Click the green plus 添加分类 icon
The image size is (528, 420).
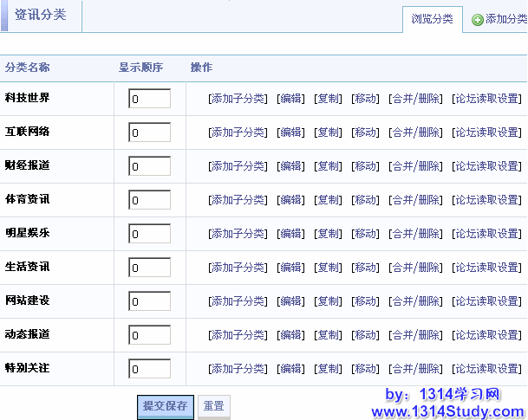point(478,20)
